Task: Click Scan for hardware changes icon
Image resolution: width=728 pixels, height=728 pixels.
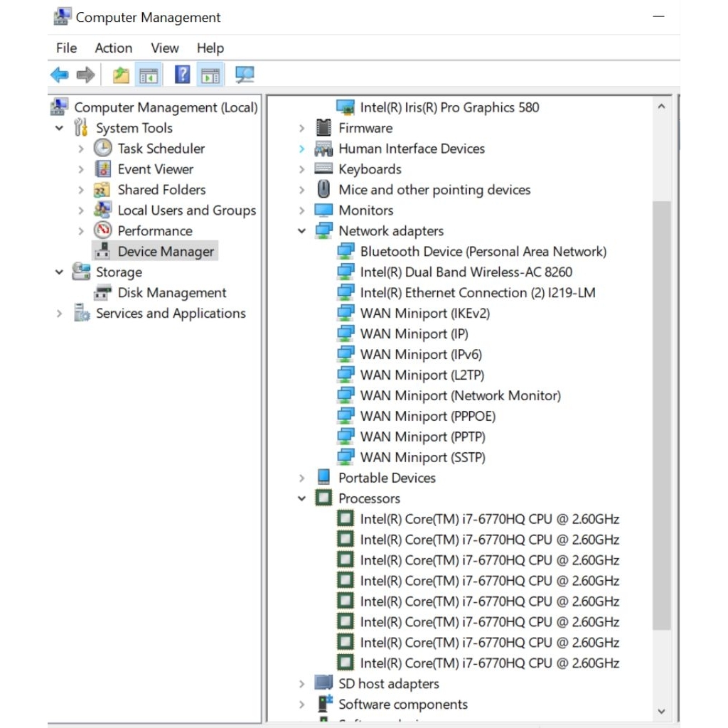Action: [245, 75]
